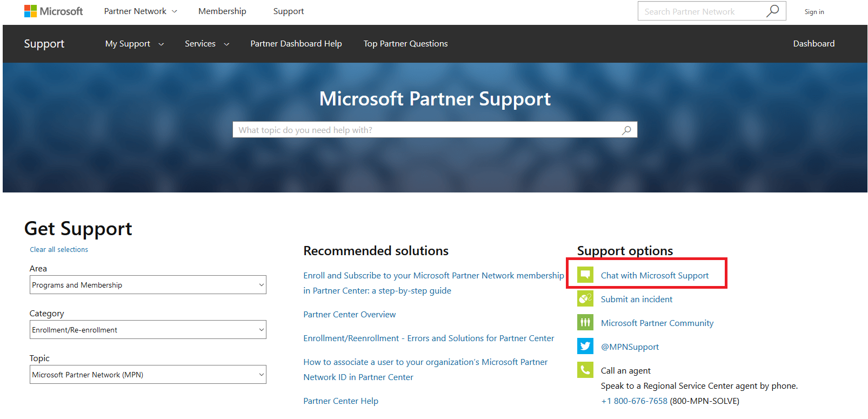Open the Support item in top navigation
Screen dimensions: 868x419
tap(289, 11)
